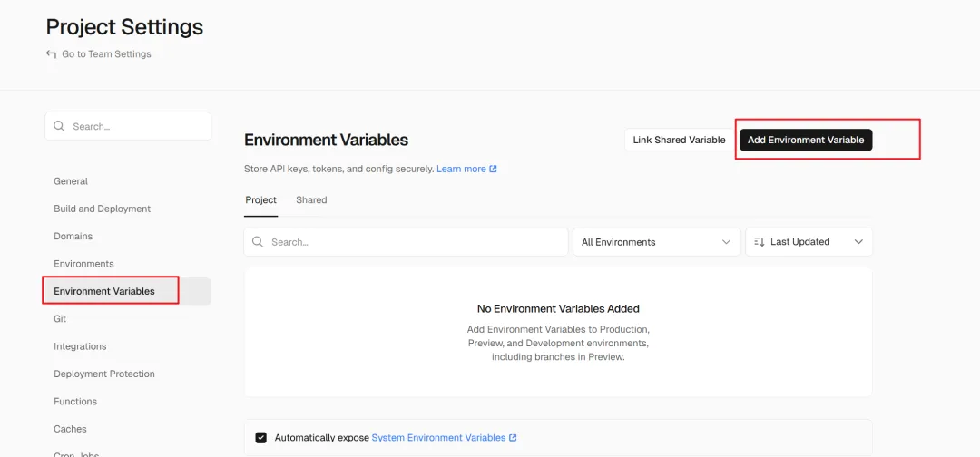Select the Project tab
This screenshot has height=457, width=980.
coord(260,200)
